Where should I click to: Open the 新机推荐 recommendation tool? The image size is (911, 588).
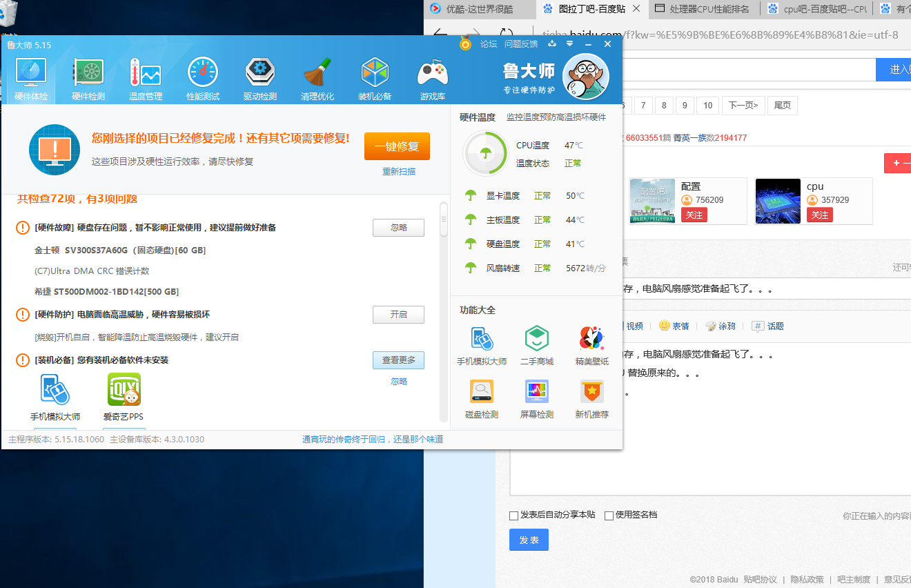(592, 399)
